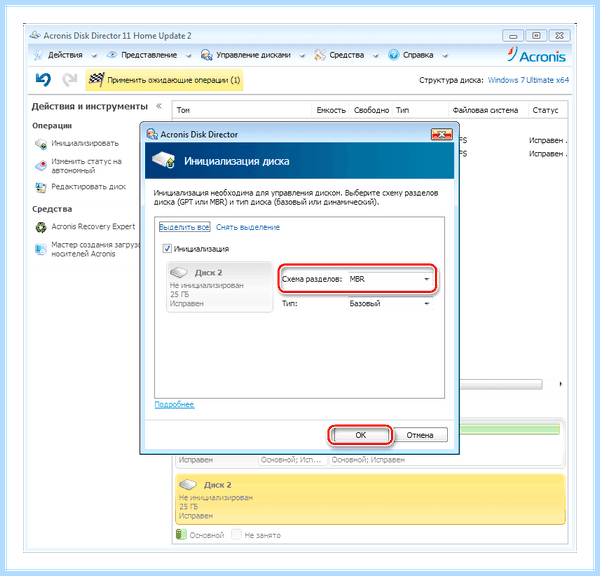Click the Файловая система column header

pos(488,110)
